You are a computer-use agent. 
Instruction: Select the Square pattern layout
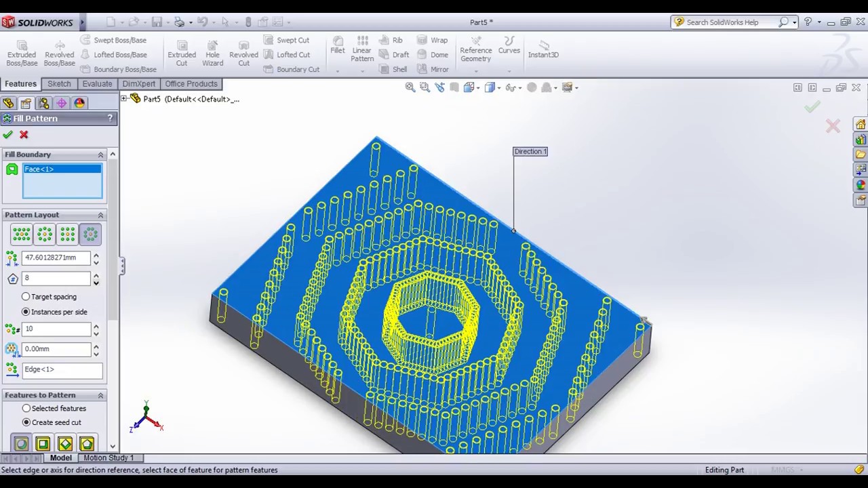click(68, 235)
